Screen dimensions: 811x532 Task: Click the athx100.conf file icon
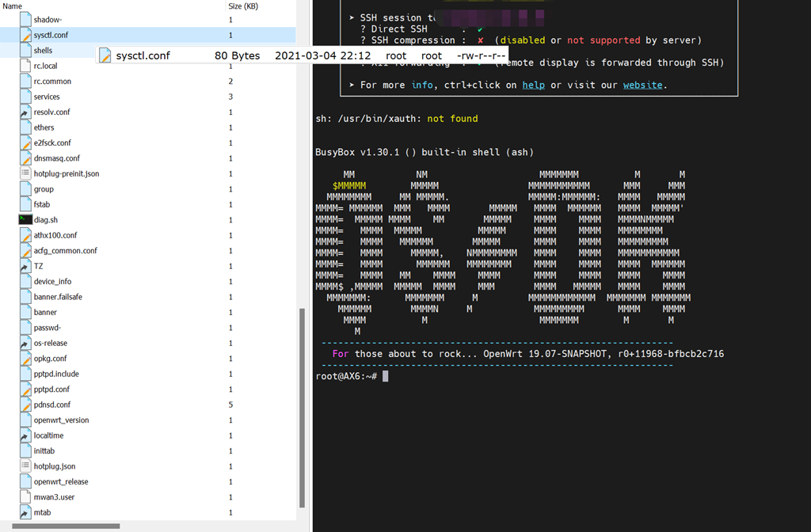tap(25, 235)
